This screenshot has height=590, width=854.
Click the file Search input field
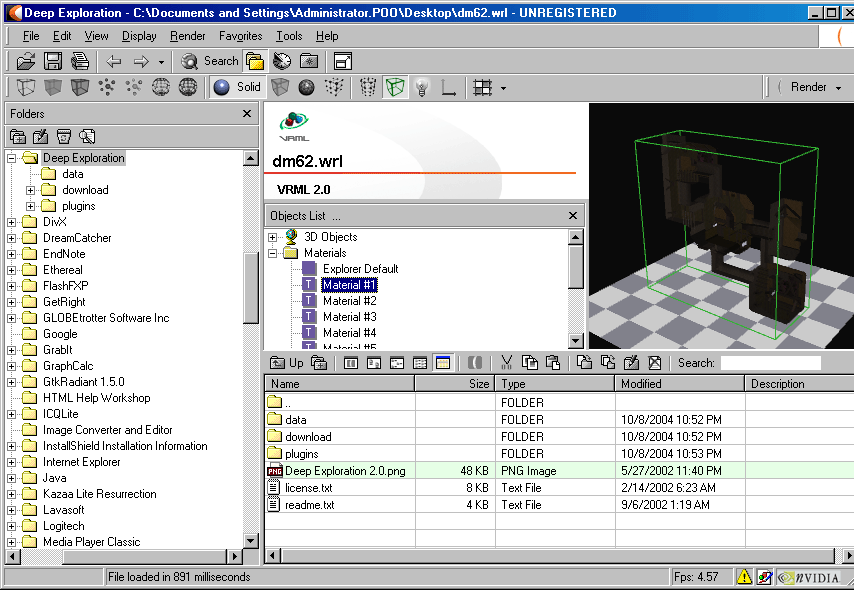[x=771, y=363]
